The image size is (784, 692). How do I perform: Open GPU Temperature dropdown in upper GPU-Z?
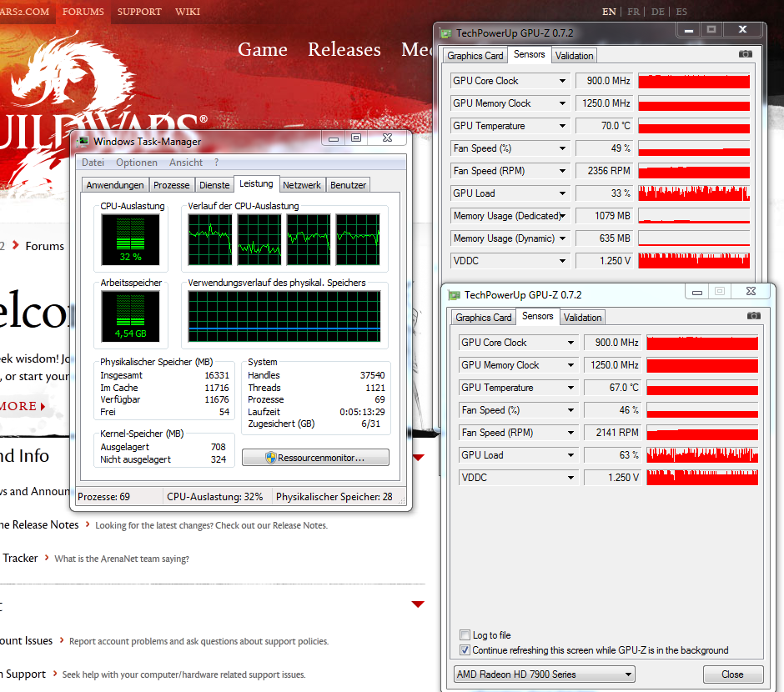tap(562, 126)
